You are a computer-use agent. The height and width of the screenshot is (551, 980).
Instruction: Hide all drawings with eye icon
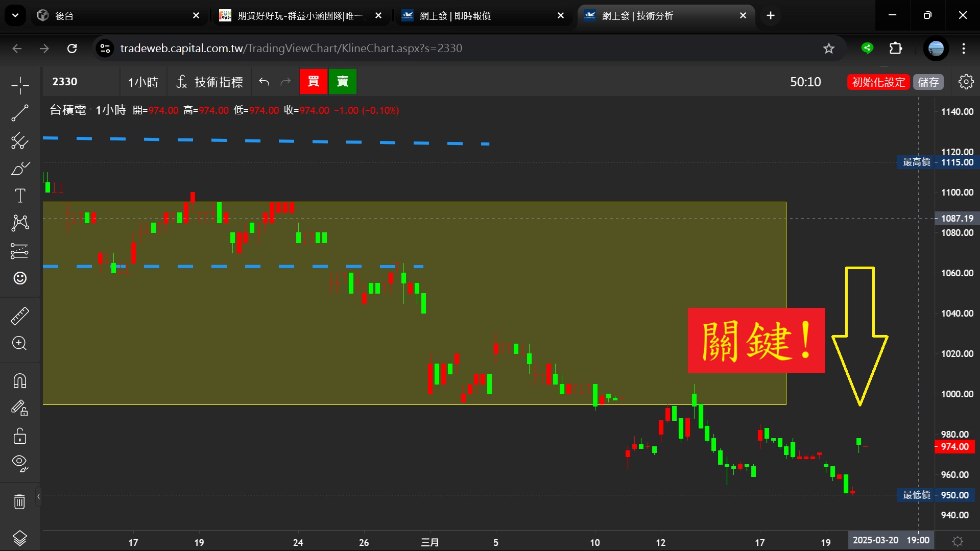(x=20, y=463)
